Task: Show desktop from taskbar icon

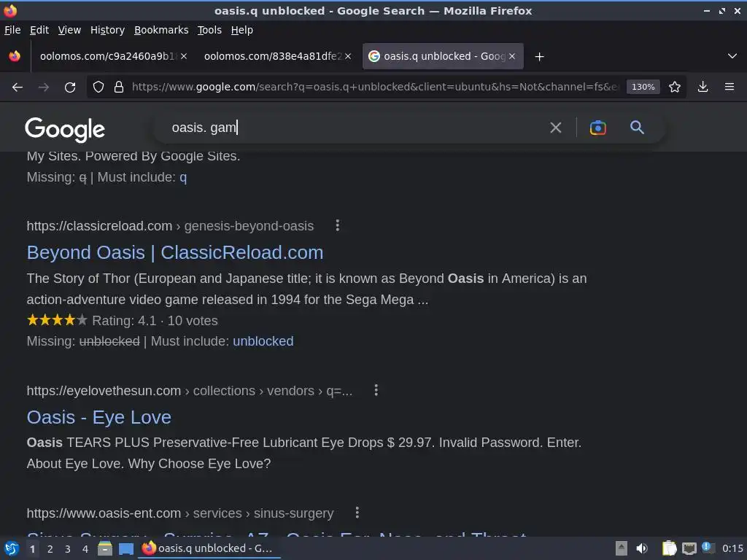Action: tap(126, 548)
